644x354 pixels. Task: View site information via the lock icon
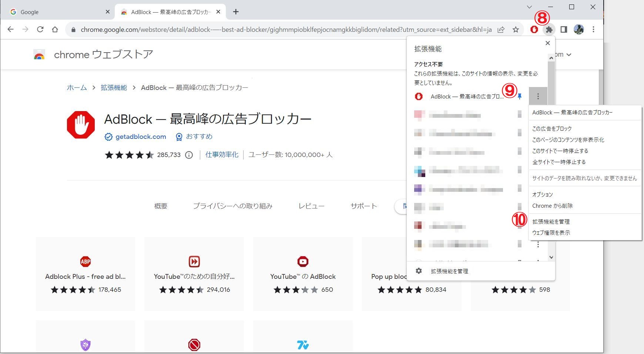73,30
